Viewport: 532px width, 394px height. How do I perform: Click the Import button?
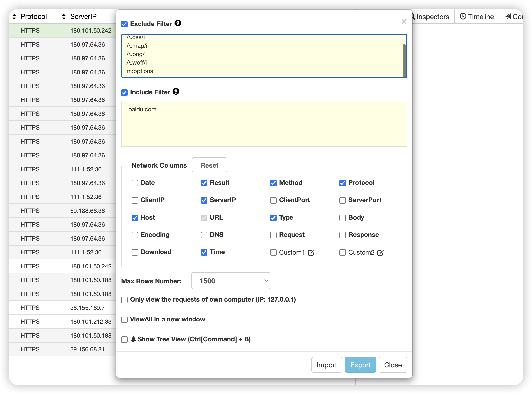tap(326, 365)
